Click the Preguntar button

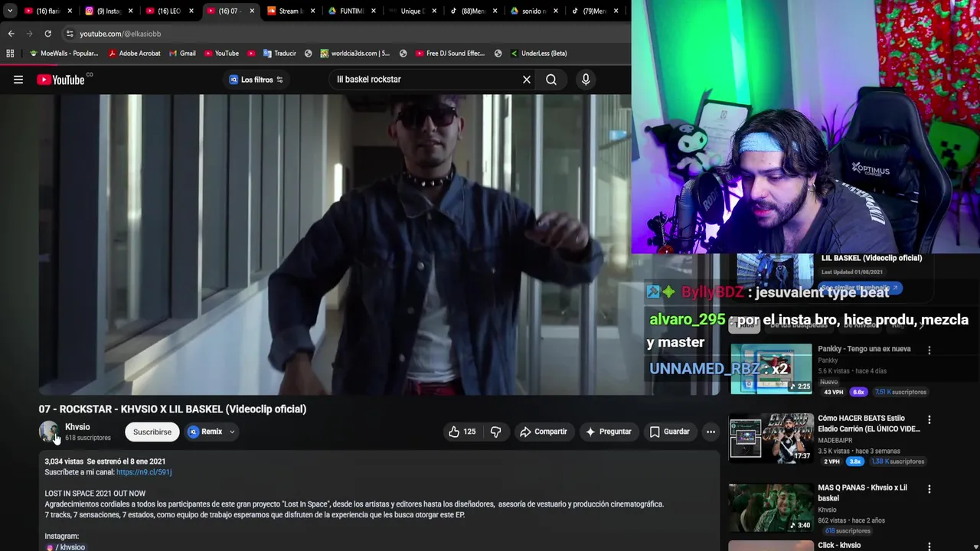(x=609, y=432)
